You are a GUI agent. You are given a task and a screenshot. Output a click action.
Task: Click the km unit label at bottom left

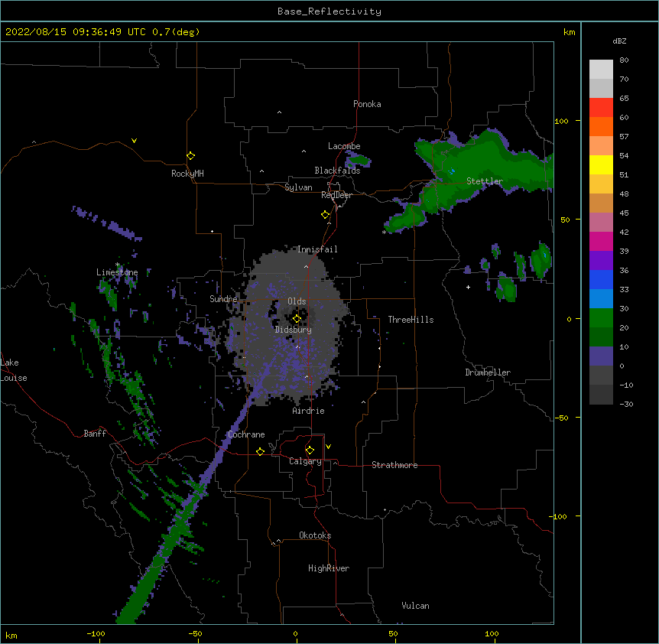(x=11, y=636)
